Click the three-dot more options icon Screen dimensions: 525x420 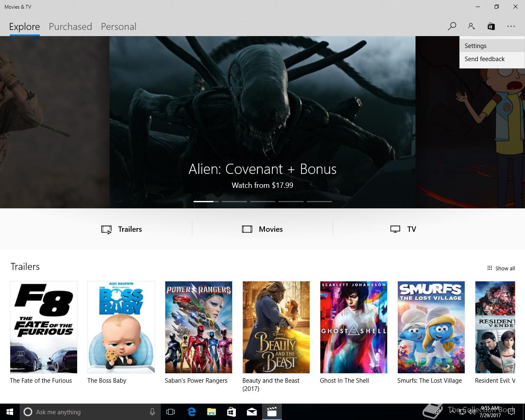[511, 26]
